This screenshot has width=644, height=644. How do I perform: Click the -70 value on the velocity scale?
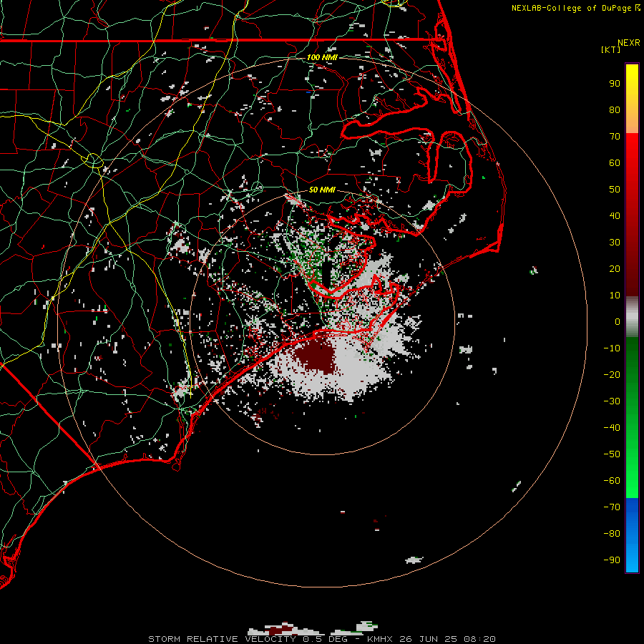pos(612,507)
